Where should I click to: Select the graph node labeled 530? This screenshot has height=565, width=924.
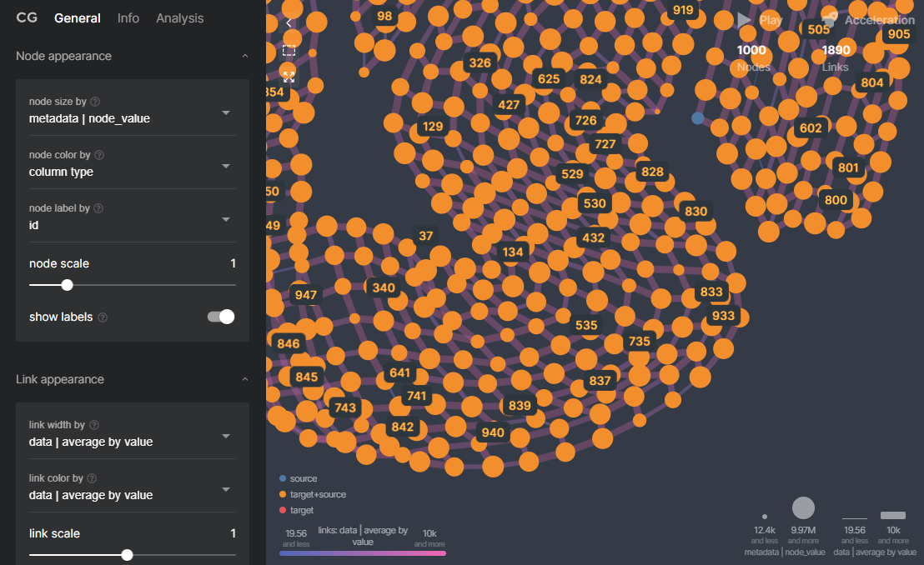595,203
